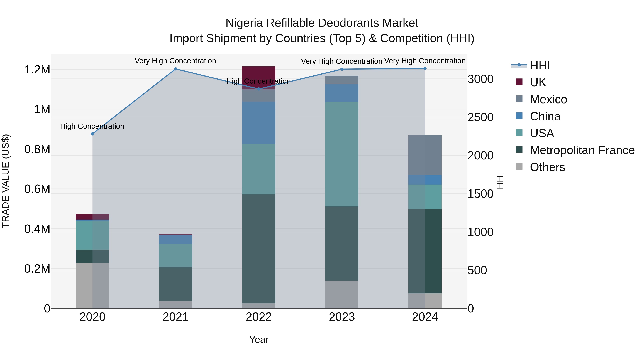Click the right-side 'HHI' axis title
This screenshot has width=644, height=362.
tap(500, 181)
